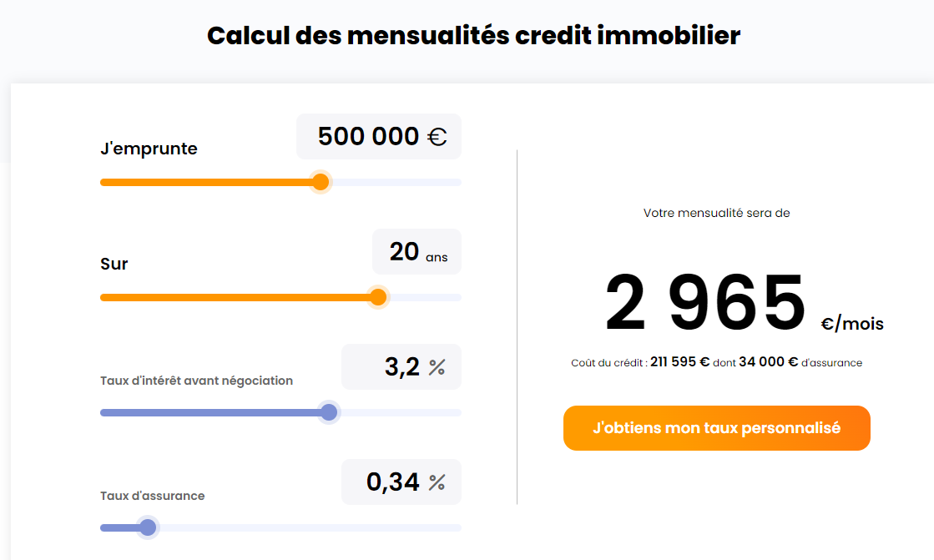Click the 2 965 monthly payment figure
Viewport: 934px width, 560px height.
pos(705,302)
